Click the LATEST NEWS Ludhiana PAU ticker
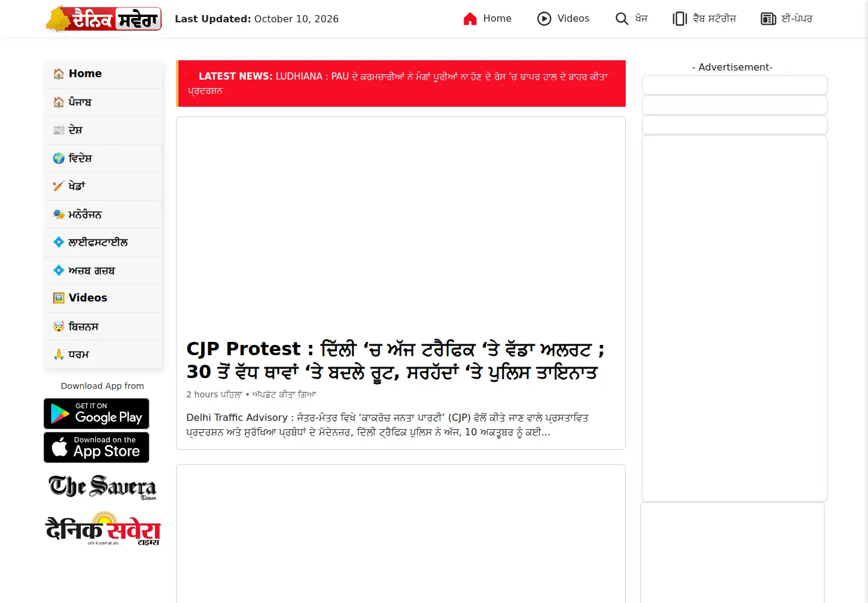This screenshot has height=603, width=868. [401, 83]
